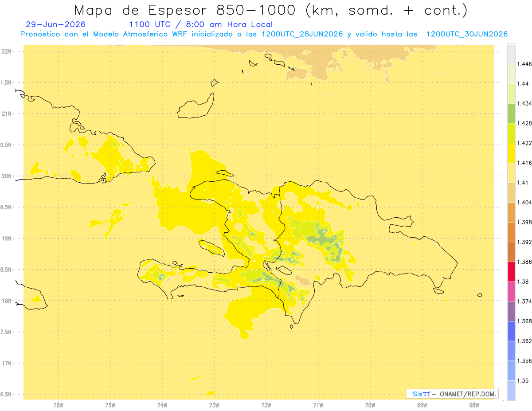Click the tan legend swatch between 1.404 and 1.41

click(x=511, y=192)
